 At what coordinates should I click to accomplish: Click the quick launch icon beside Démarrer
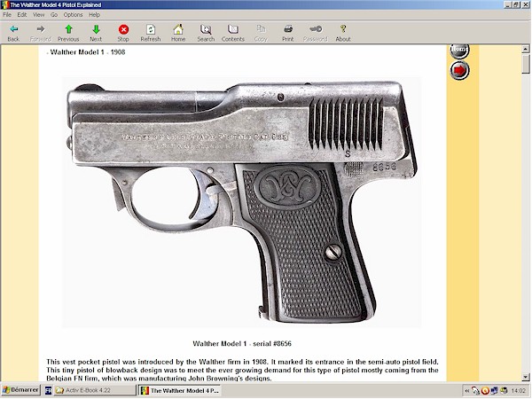coord(48,390)
